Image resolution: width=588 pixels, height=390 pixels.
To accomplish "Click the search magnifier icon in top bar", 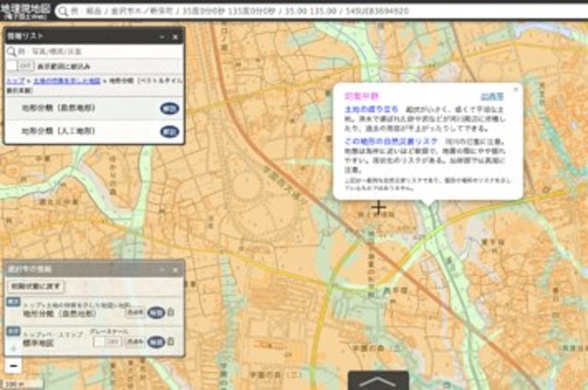I will coord(62,11).
